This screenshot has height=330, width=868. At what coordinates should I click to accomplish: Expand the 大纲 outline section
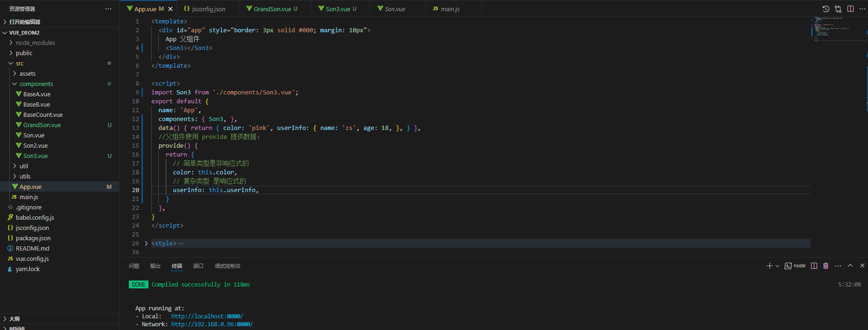coord(59,319)
